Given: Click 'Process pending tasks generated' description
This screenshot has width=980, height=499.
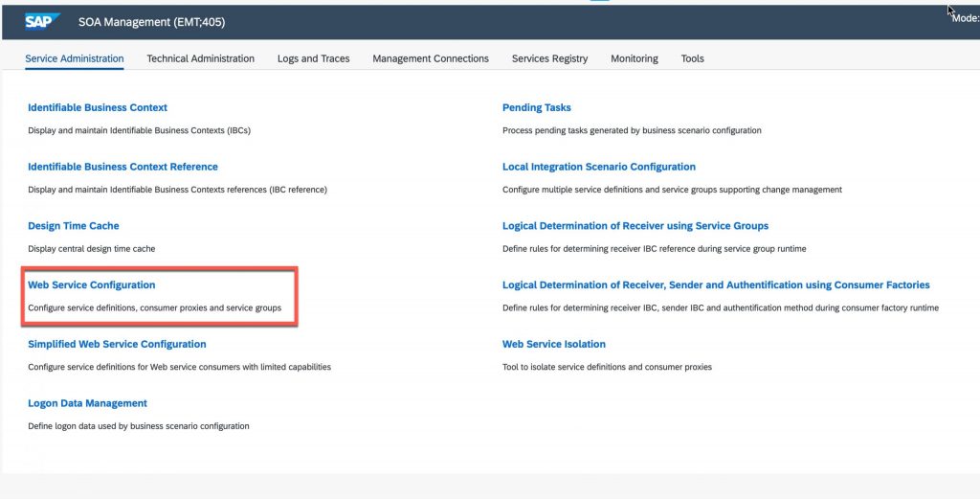Looking at the screenshot, I should click(x=632, y=130).
